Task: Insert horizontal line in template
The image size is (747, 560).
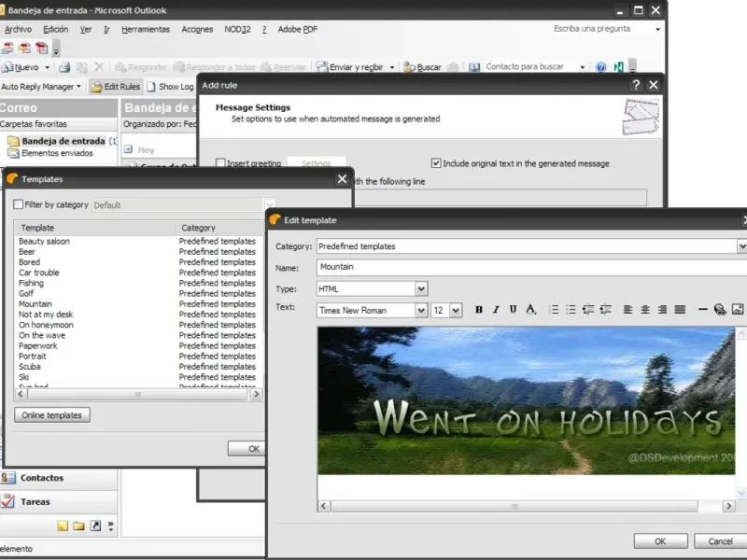Action: (x=703, y=310)
